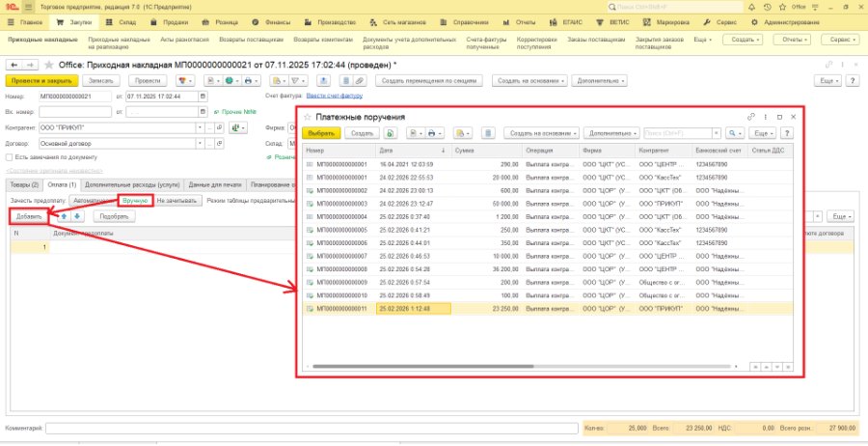Expand Дополнительно menu in document toolbar

[x=600, y=81]
